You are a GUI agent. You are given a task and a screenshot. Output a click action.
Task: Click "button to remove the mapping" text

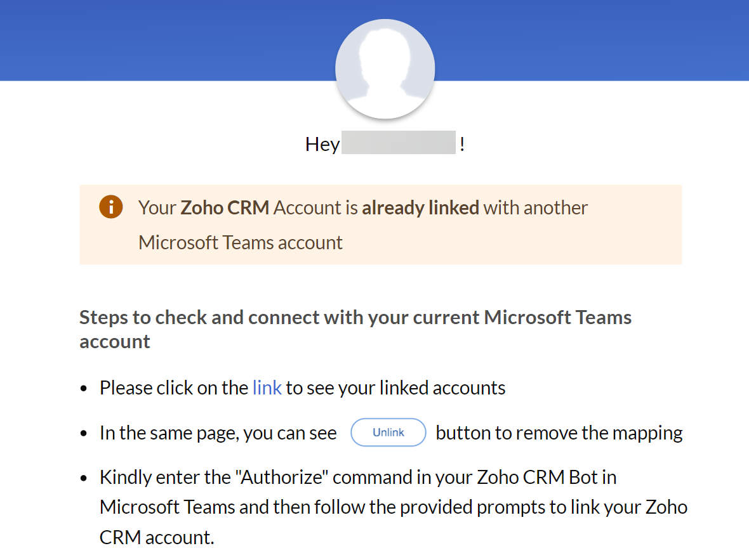click(559, 433)
